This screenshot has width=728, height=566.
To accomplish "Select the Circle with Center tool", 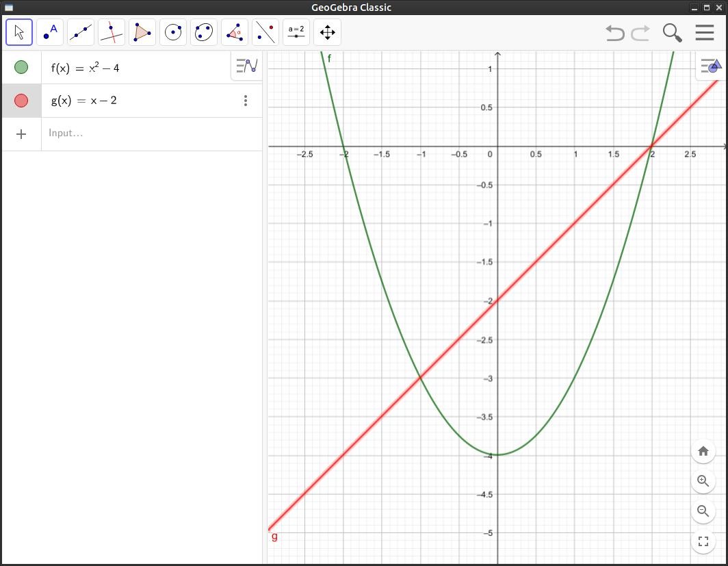I will 173,32.
